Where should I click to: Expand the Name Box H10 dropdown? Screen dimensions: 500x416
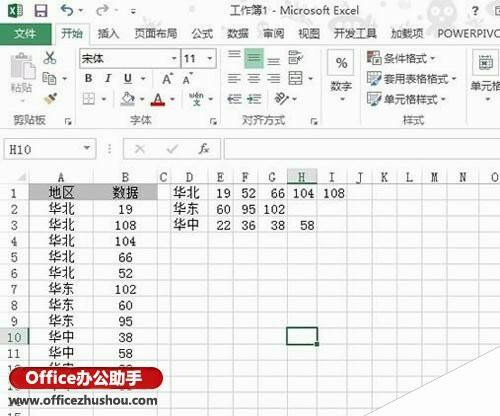[87, 148]
